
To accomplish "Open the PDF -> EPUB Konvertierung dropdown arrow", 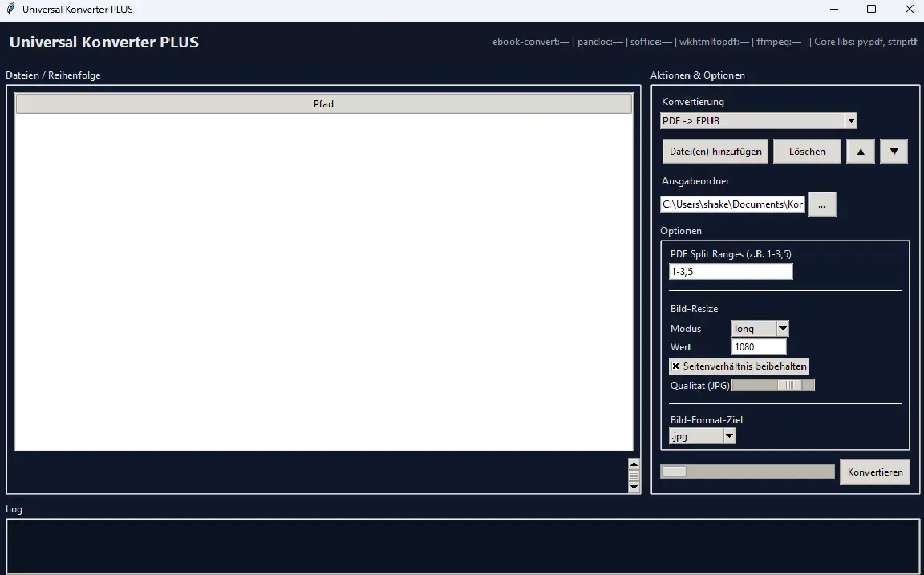I will (849, 119).
